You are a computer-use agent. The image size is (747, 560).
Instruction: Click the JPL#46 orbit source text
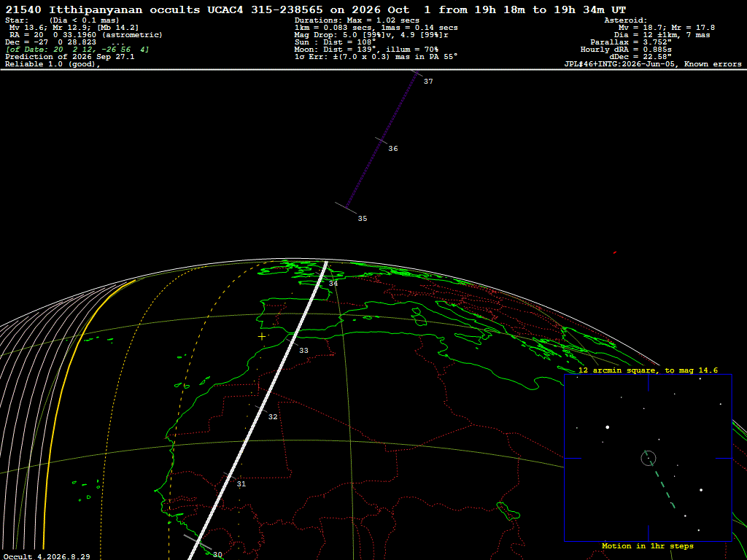point(653,64)
